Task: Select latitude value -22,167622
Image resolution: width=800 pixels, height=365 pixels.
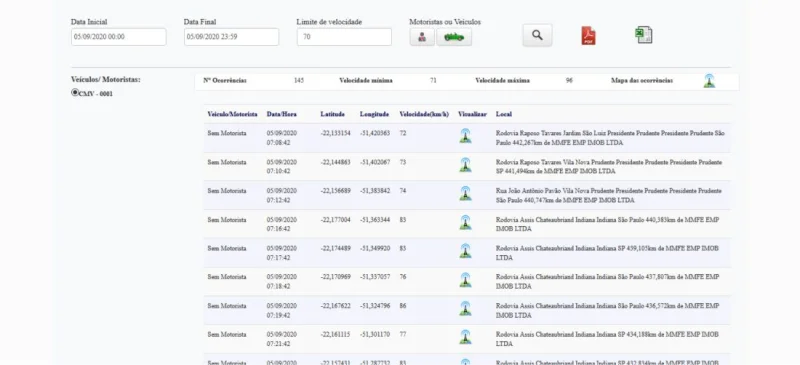Action: [x=335, y=306]
